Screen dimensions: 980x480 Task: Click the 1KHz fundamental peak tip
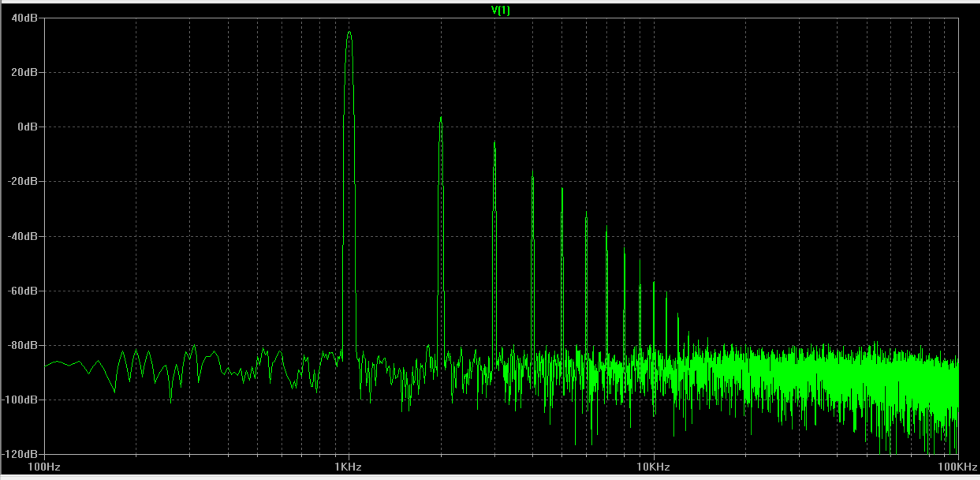point(349,32)
